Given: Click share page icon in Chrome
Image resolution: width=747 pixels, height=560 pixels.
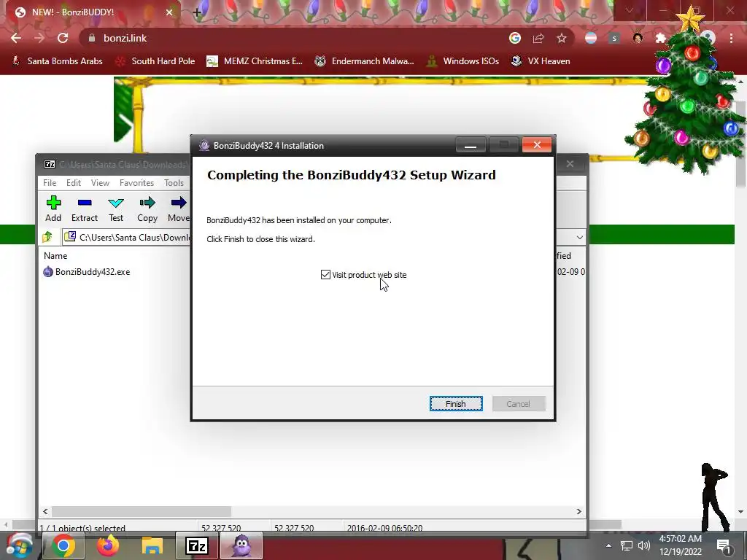Looking at the screenshot, I should click(538, 38).
